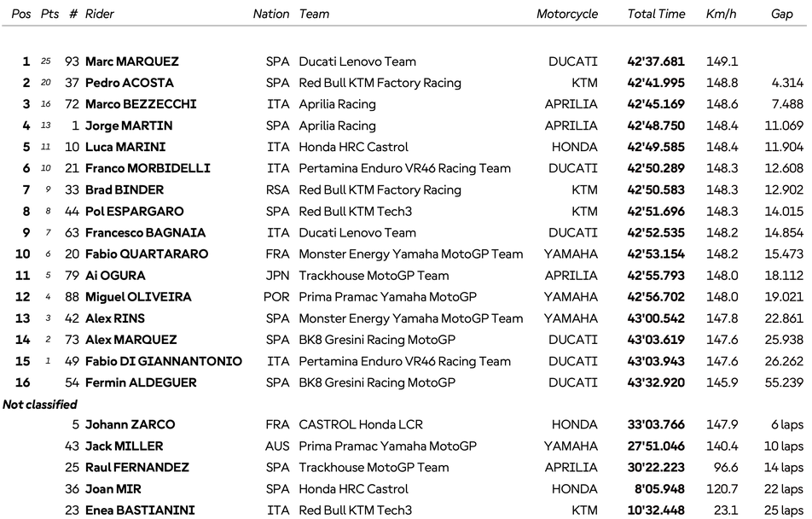Click the Gap column header

pos(781,14)
